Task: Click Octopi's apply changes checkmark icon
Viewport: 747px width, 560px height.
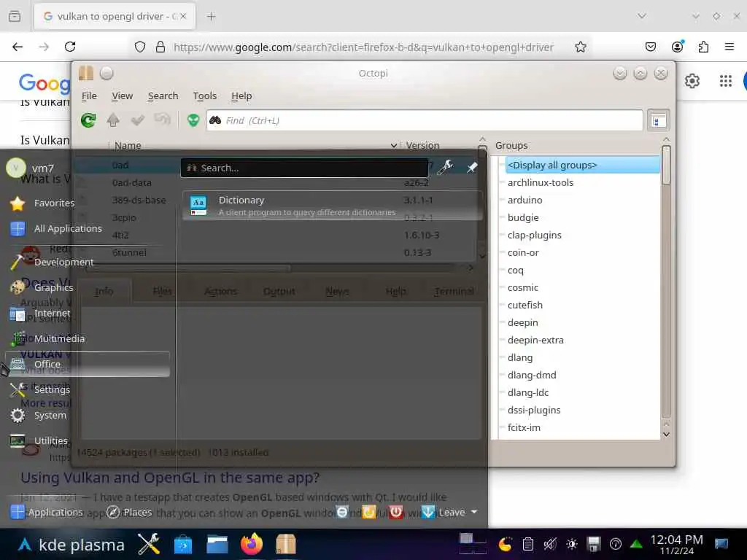Action: [x=138, y=120]
